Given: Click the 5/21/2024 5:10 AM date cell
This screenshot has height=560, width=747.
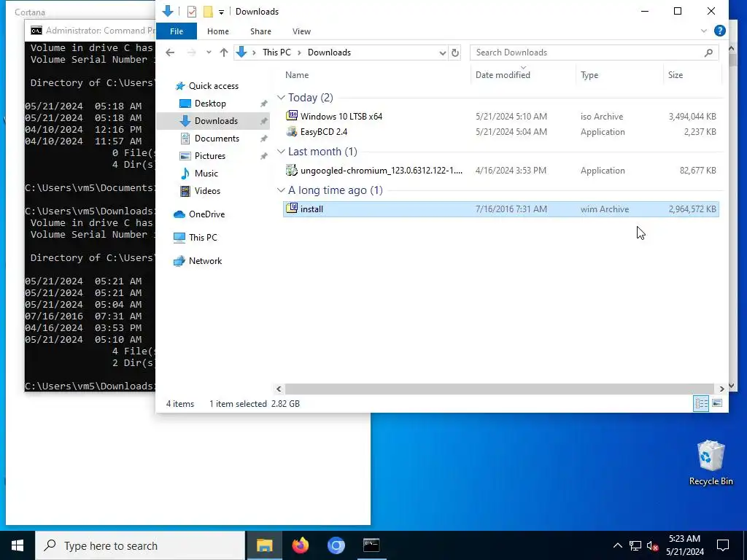Looking at the screenshot, I should 511,116.
